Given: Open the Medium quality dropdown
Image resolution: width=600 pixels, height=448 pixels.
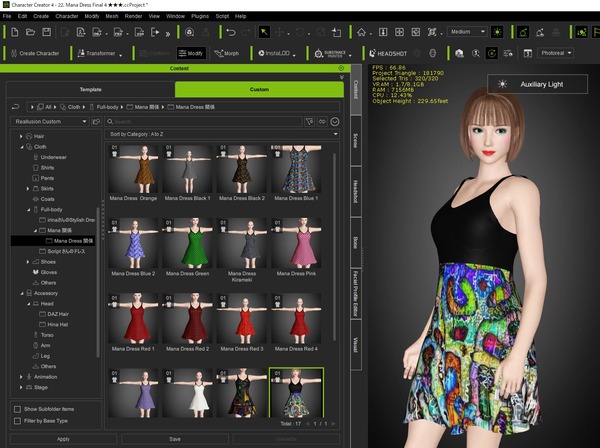Looking at the screenshot, I should tap(467, 32).
